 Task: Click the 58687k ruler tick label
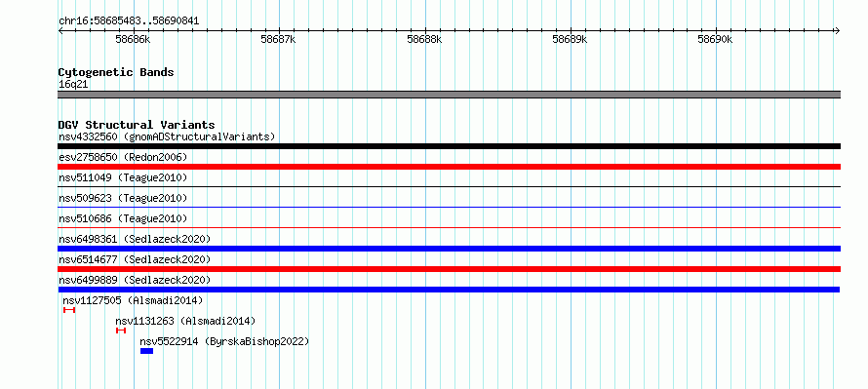[279, 40]
